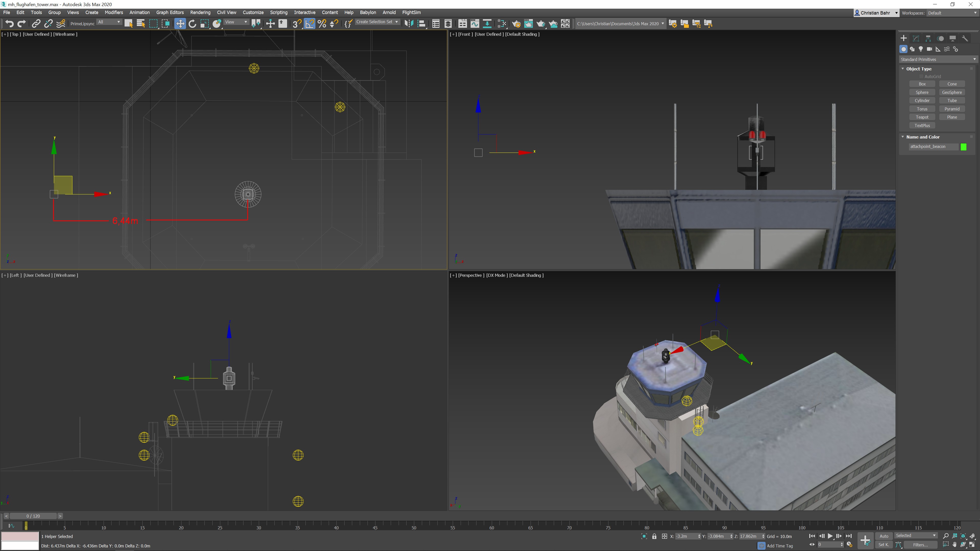
Task: Select the Select and Rotate tool
Action: [192, 23]
